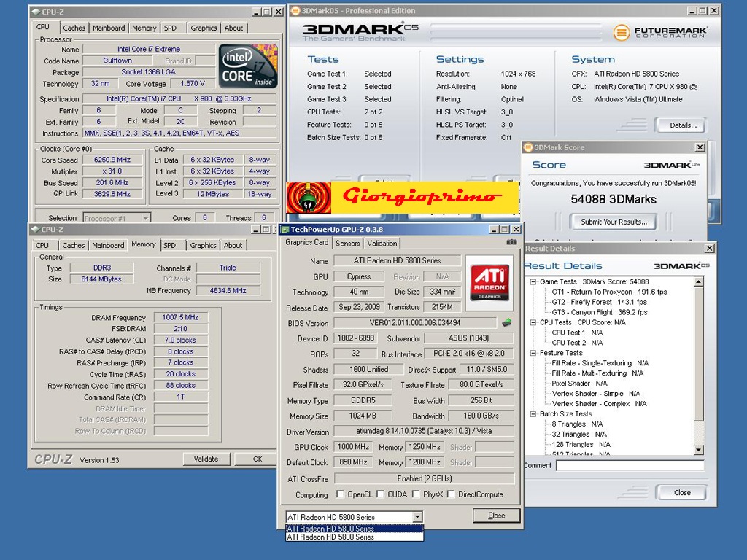Switch to Graphics tab in the CPU-Z memory window
The width and height of the screenshot is (747, 560).
click(x=203, y=245)
